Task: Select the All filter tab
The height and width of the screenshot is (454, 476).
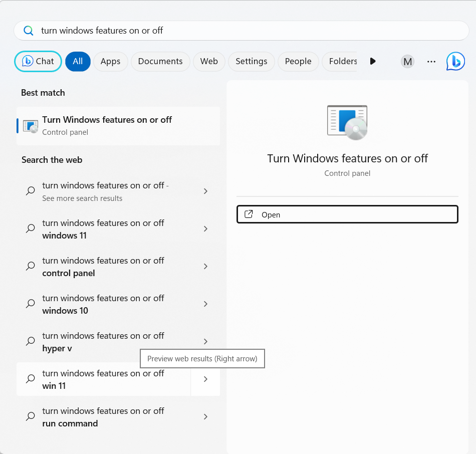Action: point(78,61)
